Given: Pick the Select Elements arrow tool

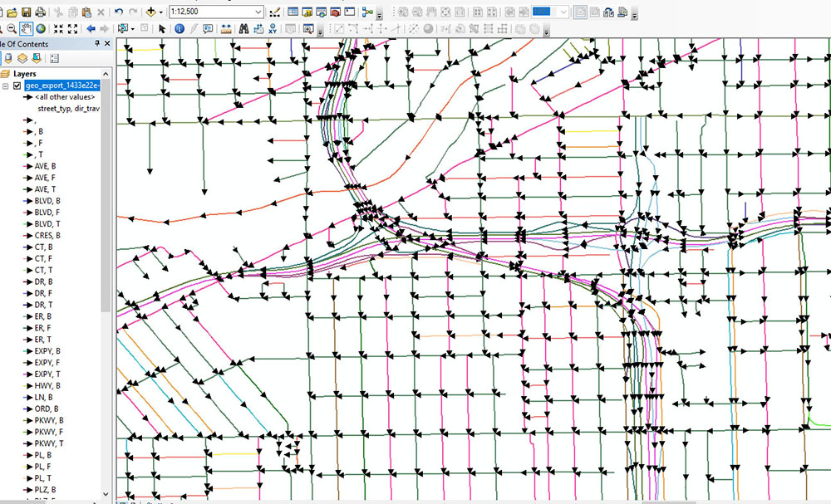Looking at the screenshot, I should (162, 28).
